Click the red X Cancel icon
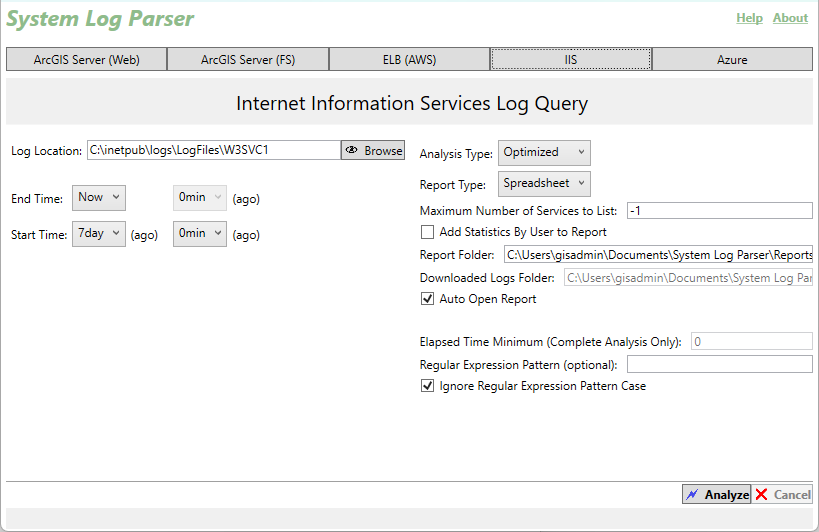The height and width of the screenshot is (532, 819). coord(762,494)
